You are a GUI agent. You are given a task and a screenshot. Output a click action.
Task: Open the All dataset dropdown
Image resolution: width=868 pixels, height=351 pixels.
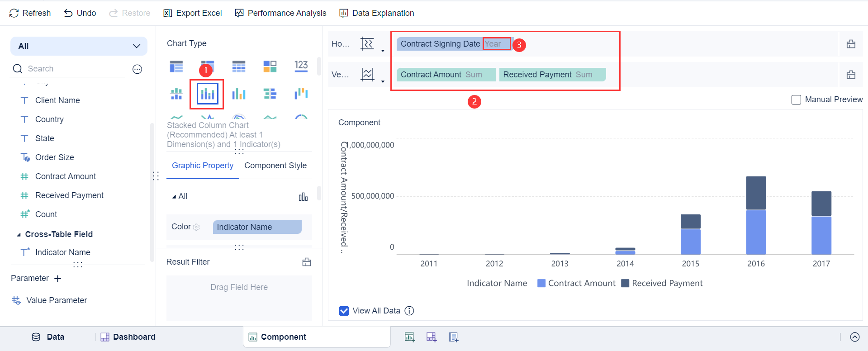pyautogui.click(x=79, y=46)
